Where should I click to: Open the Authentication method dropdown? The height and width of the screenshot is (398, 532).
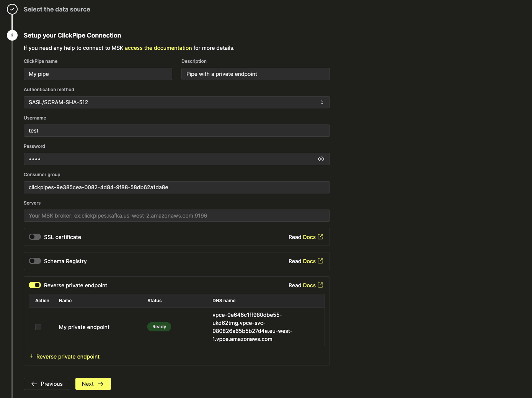pyautogui.click(x=176, y=102)
